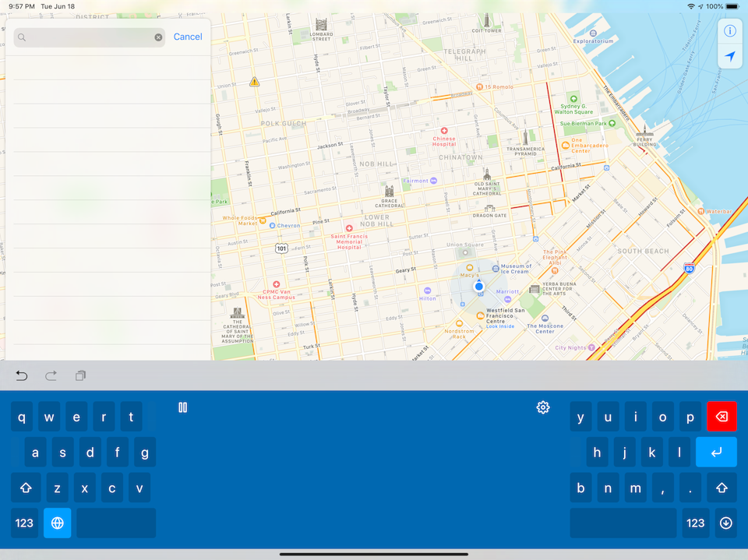Tap the Grace Cathedral landmark icon

tap(390, 192)
